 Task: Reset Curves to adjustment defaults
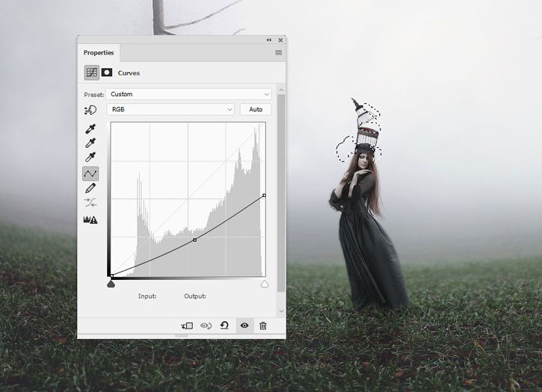click(x=224, y=326)
